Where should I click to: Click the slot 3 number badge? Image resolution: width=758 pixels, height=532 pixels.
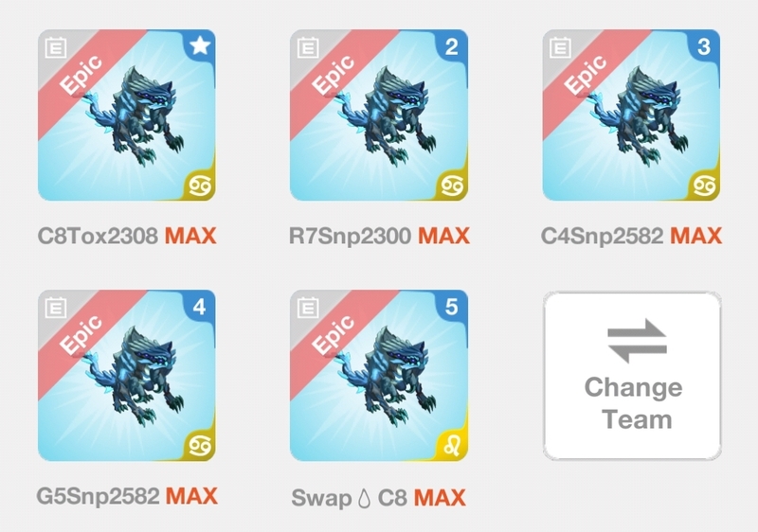[704, 45]
